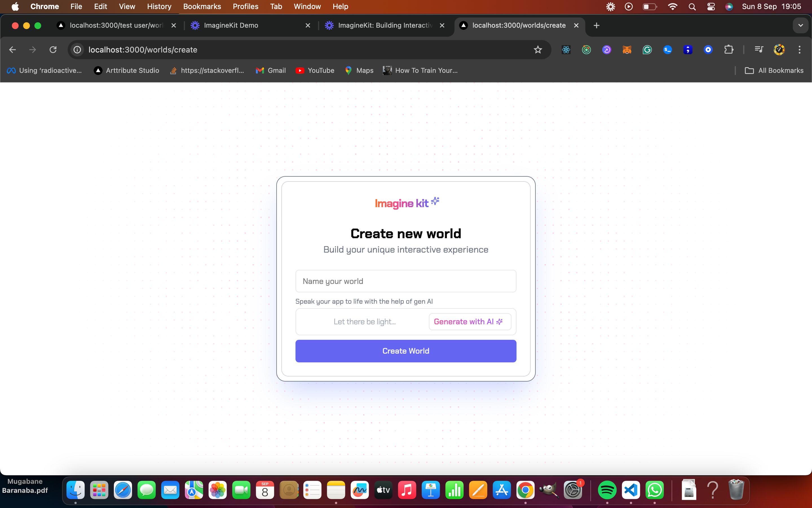Open the Apple menu

15,6
